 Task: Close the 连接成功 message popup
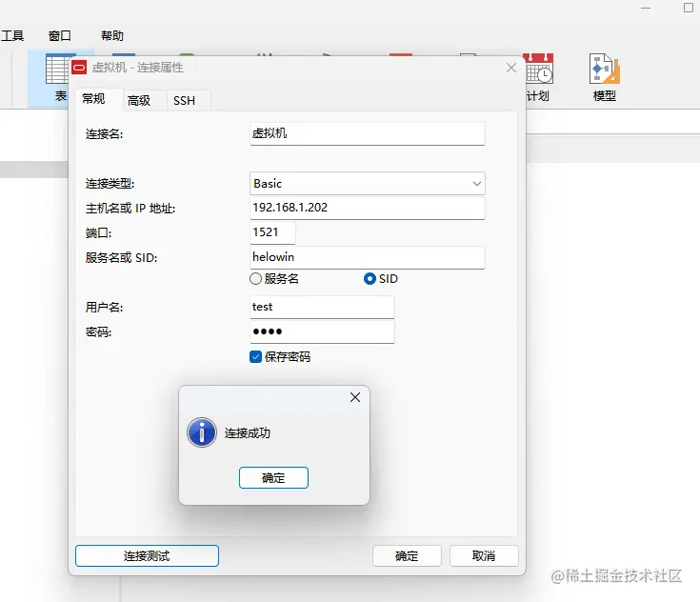355,397
